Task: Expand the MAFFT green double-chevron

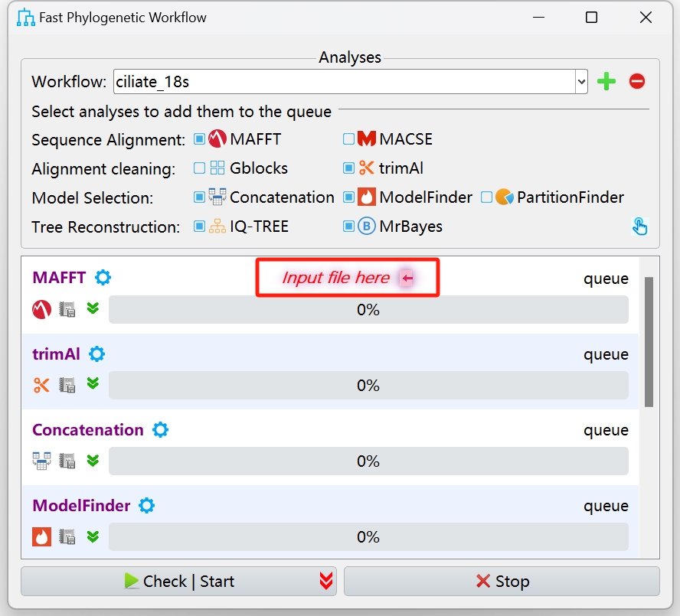Action: [x=93, y=309]
